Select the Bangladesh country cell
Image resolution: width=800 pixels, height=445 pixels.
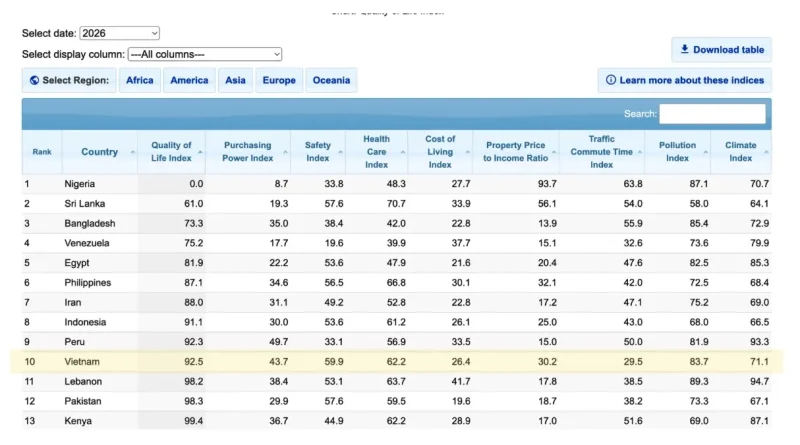coord(90,224)
